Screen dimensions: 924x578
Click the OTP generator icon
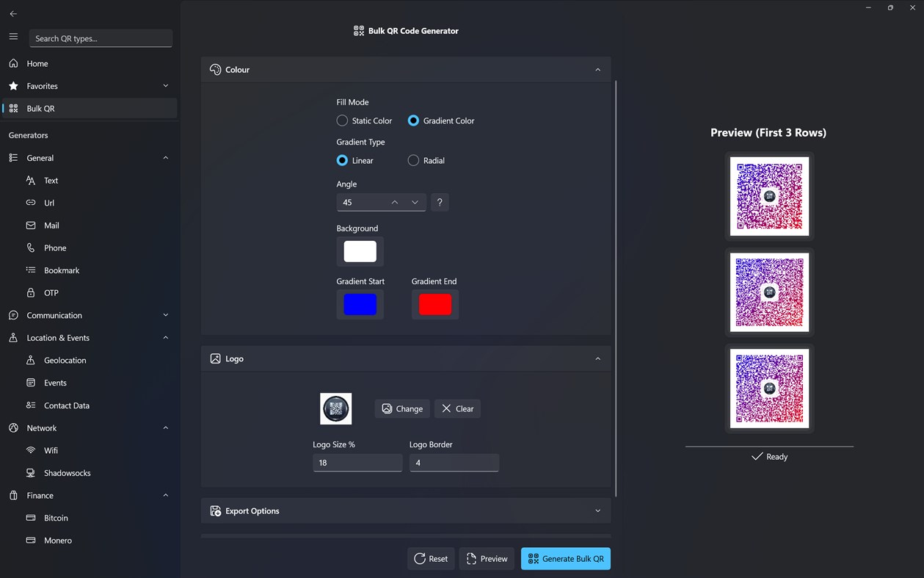coord(31,292)
